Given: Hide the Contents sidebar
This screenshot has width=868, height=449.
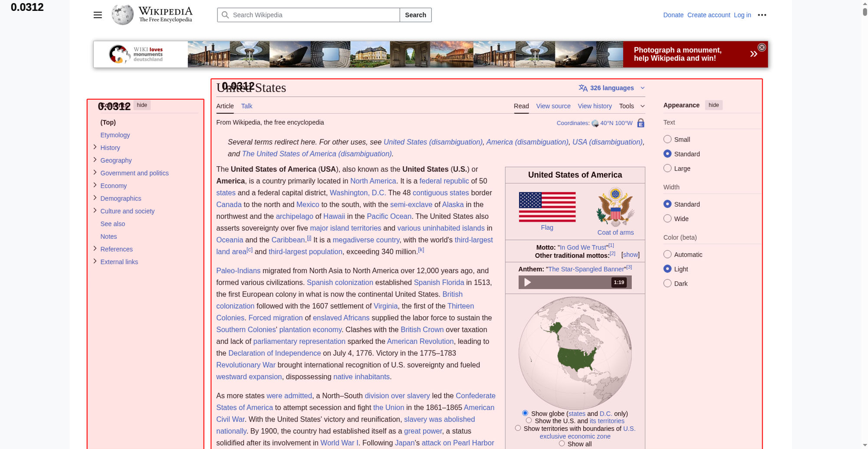Looking at the screenshot, I should (142, 105).
